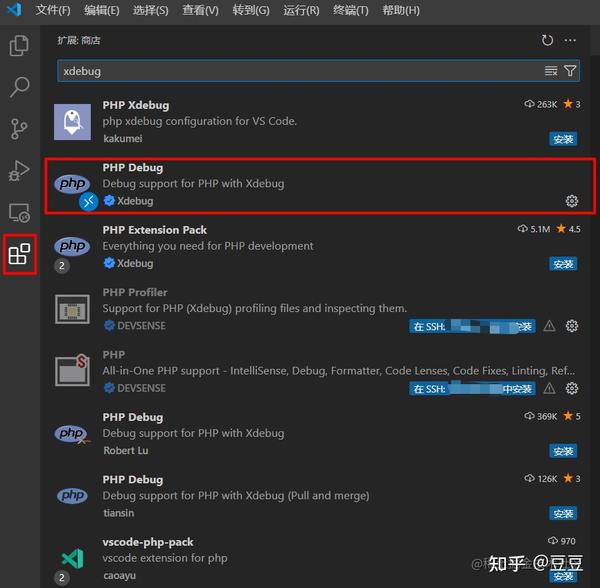Open the Extensions view icon
This screenshot has height=588, width=600.
click(20, 254)
